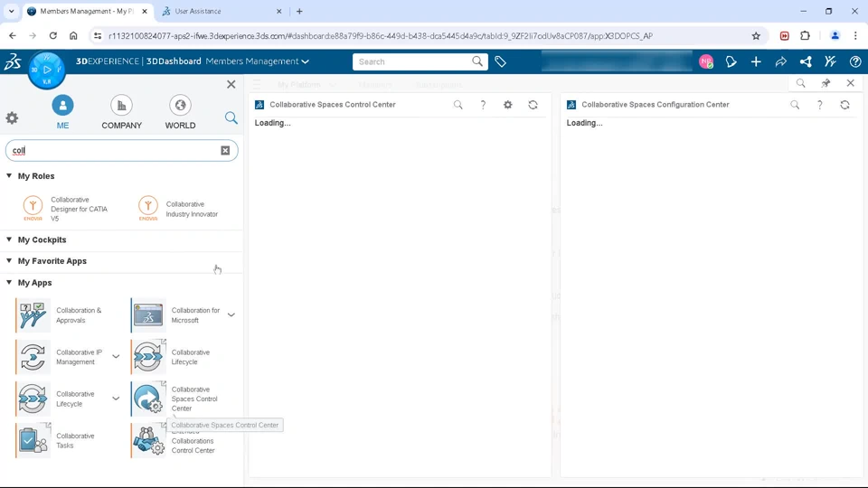Select the Collaborative Industry Innovator role
Screen dimensions: 868x488
point(178,209)
